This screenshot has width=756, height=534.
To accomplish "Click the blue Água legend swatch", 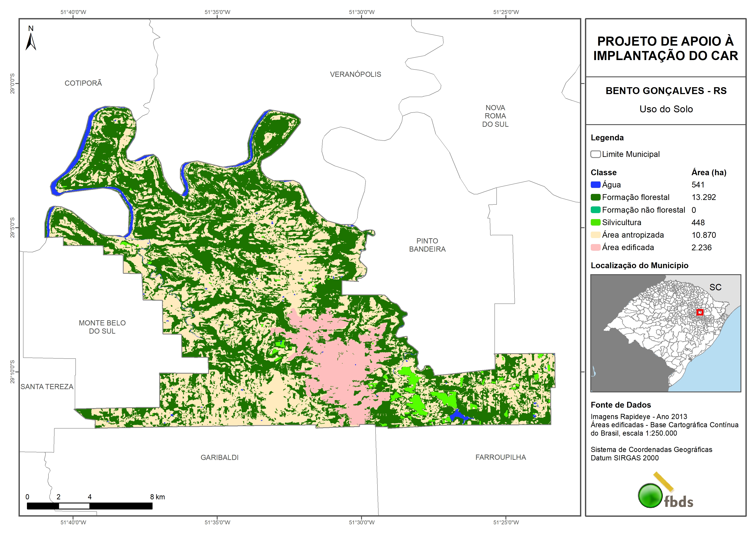I will [x=595, y=185].
